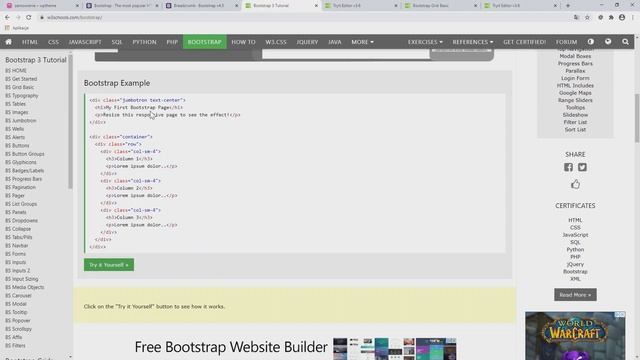Open the FORUM link

coord(566,42)
